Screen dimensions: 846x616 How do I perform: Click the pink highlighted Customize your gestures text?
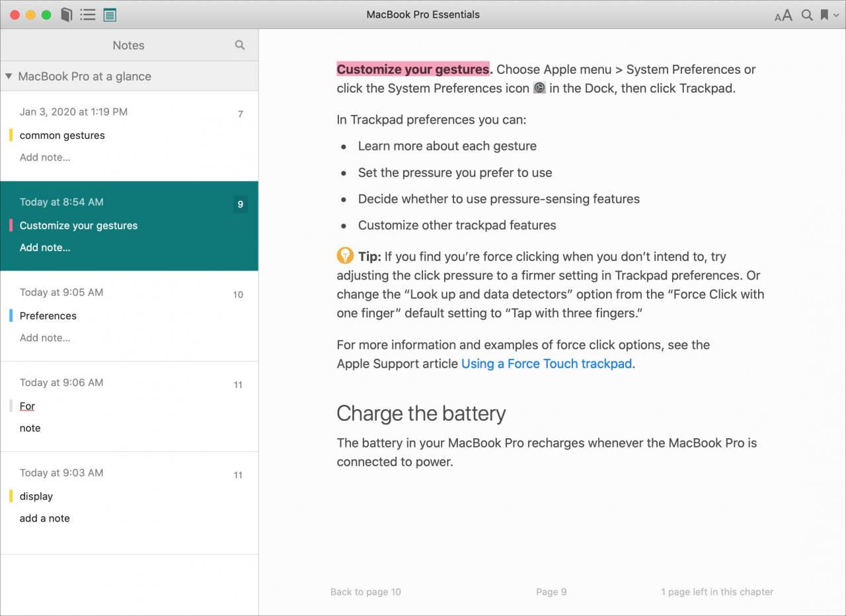click(x=413, y=69)
